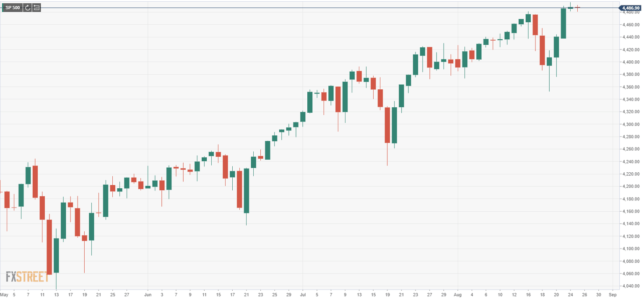Click the FXStreet watermark logo
This screenshot has height=301, width=644.
[x=27, y=277]
